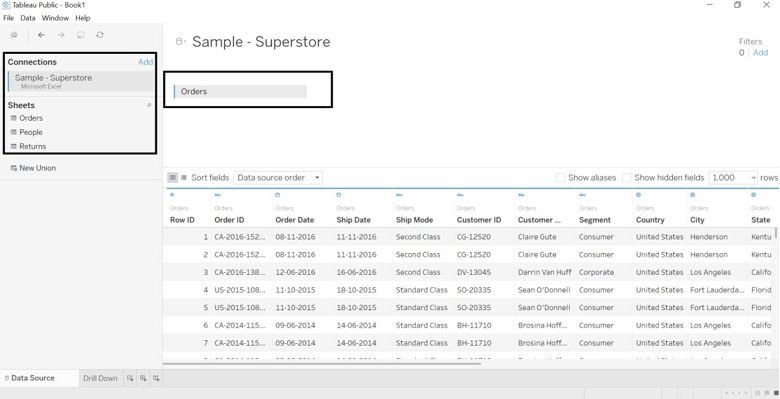
Task: Open the Sort fields dropdown
Action: pos(278,178)
